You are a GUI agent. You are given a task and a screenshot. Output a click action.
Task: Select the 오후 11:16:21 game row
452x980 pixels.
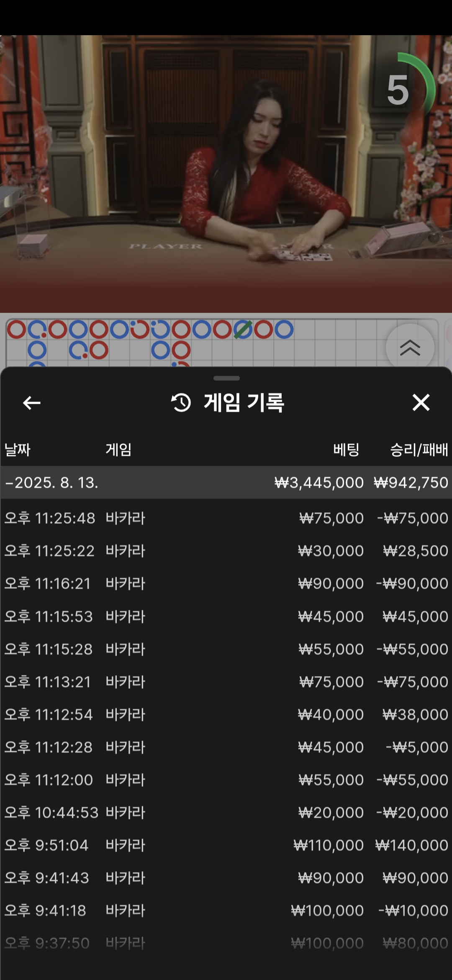[x=226, y=583]
